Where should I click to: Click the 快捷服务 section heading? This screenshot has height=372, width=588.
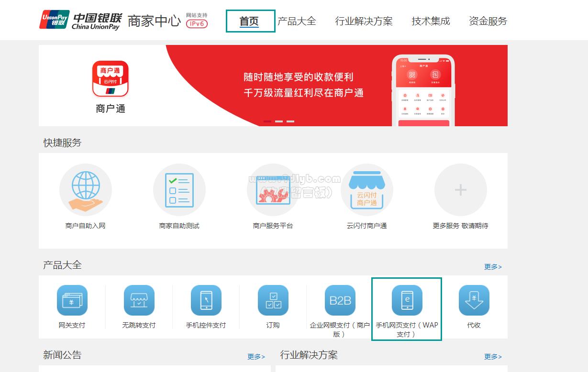pyautogui.click(x=63, y=142)
